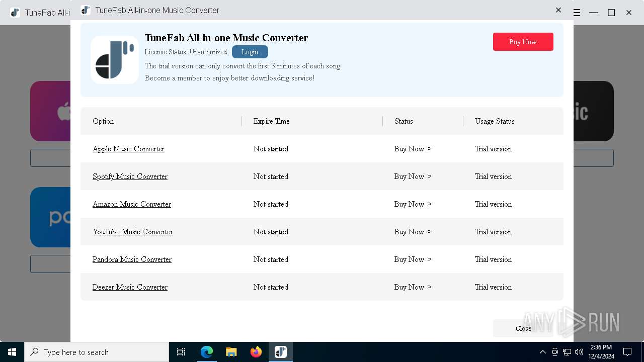Open the Windows Start menu
The image size is (644, 362).
coord(12,352)
